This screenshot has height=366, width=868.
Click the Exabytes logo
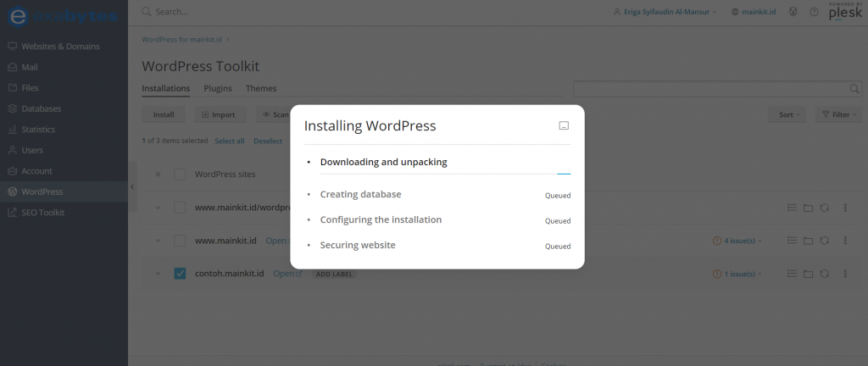coord(63,16)
